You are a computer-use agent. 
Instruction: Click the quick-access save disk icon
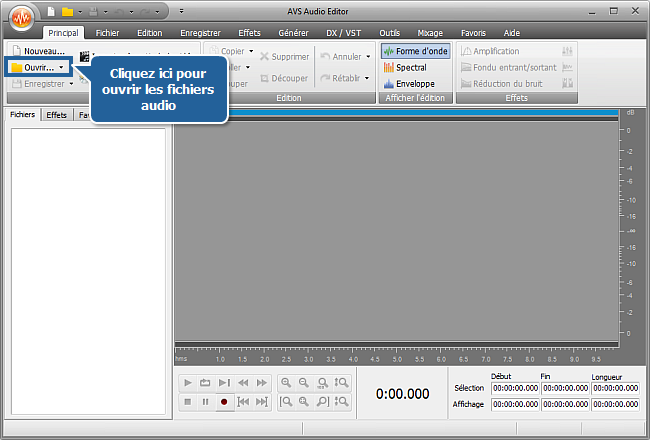[x=93, y=12]
